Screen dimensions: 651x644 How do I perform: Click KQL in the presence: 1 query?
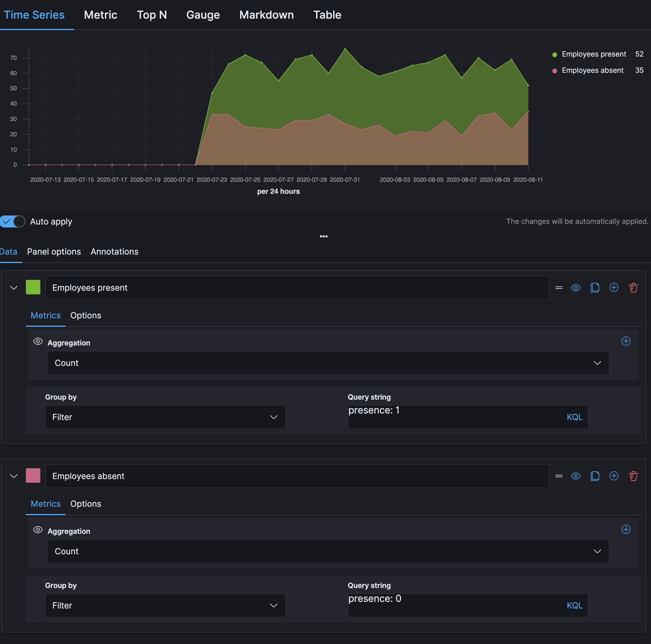pyautogui.click(x=574, y=417)
